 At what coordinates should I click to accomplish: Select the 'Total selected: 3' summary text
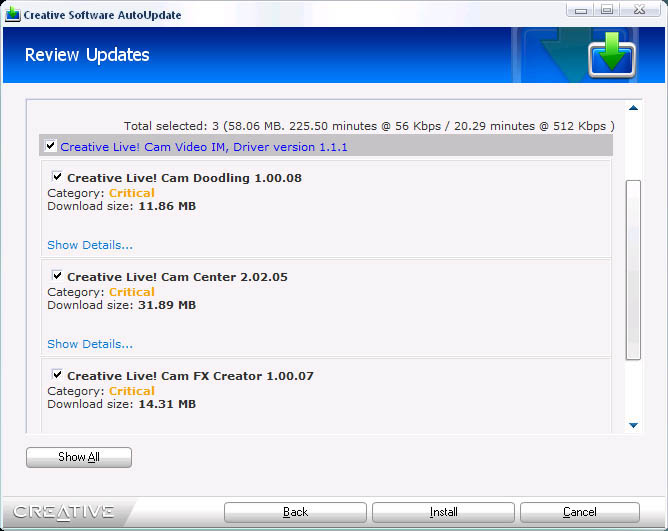coord(369,126)
